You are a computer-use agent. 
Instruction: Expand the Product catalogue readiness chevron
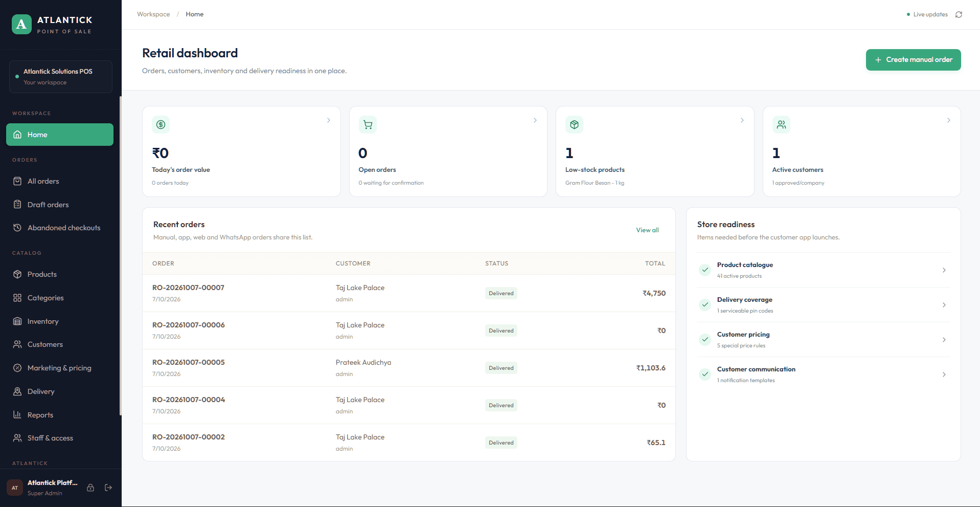click(944, 270)
